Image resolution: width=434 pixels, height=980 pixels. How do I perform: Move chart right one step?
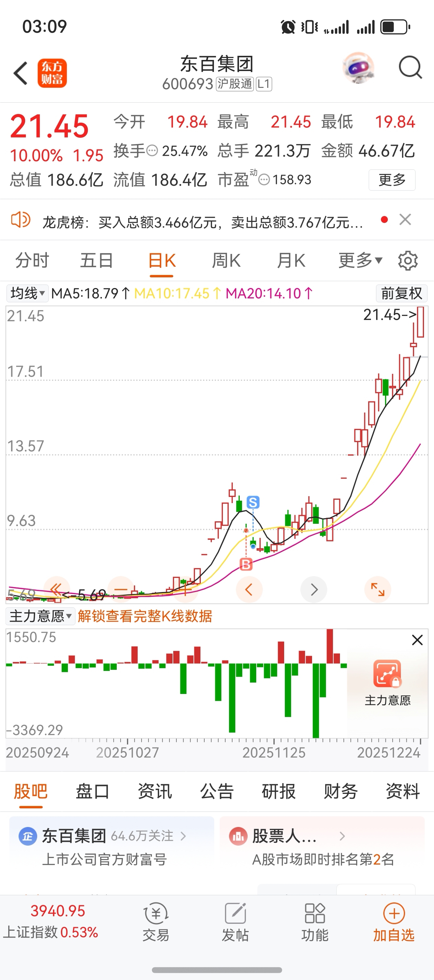314,589
